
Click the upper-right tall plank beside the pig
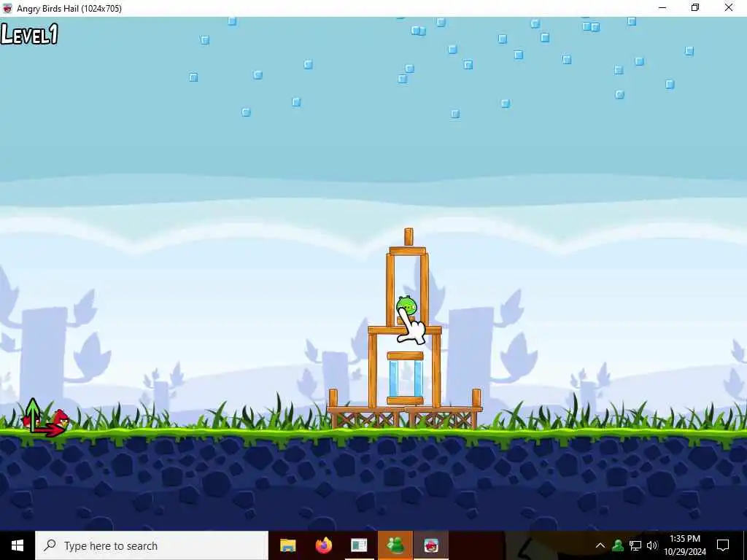coord(424,290)
